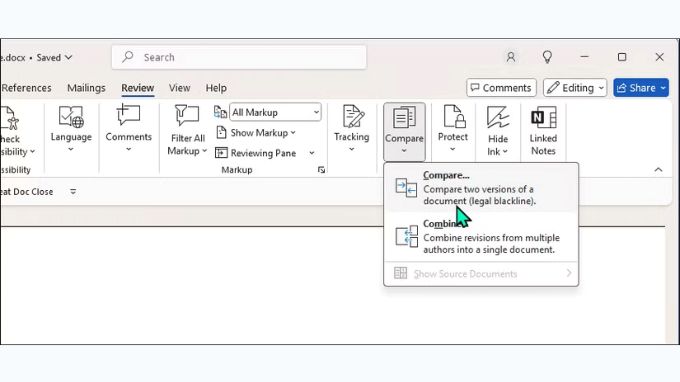Switch to the Mailings tab

click(x=86, y=88)
